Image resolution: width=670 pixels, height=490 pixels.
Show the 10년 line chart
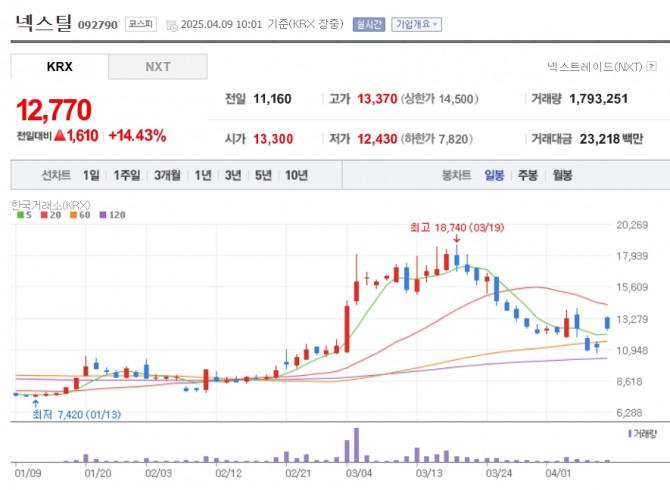click(x=296, y=175)
